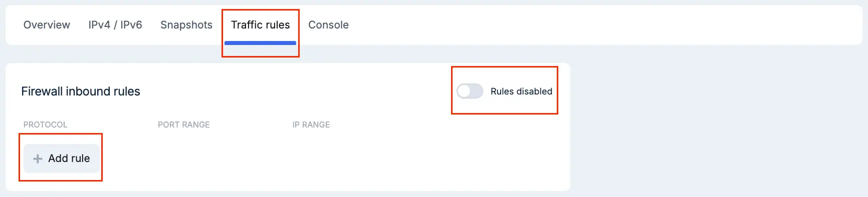Open the Overview tab
868x197 pixels.
[x=47, y=25]
